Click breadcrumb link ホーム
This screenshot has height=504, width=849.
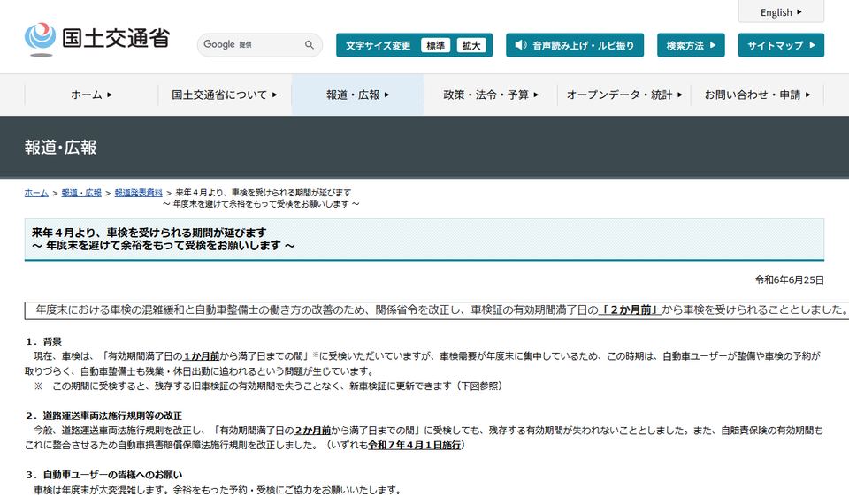tap(36, 193)
